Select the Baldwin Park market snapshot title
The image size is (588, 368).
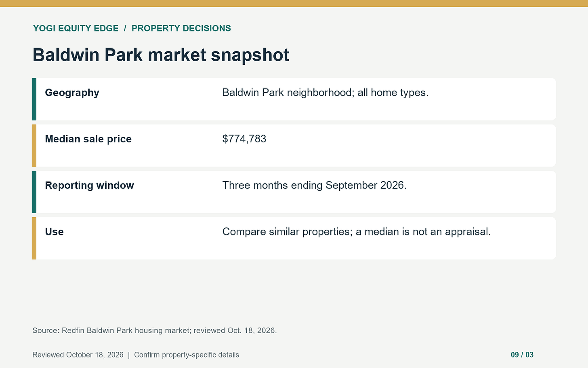(x=161, y=55)
